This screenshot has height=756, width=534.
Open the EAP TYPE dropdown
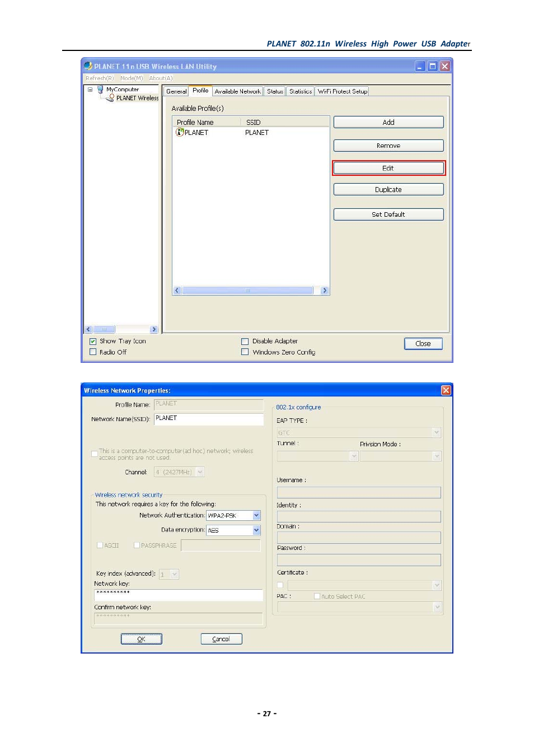(x=437, y=432)
